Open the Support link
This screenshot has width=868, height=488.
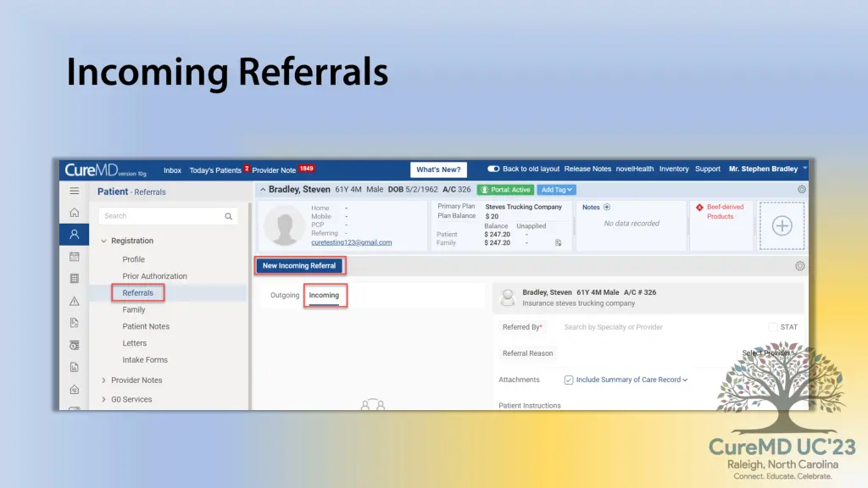pyautogui.click(x=708, y=169)
